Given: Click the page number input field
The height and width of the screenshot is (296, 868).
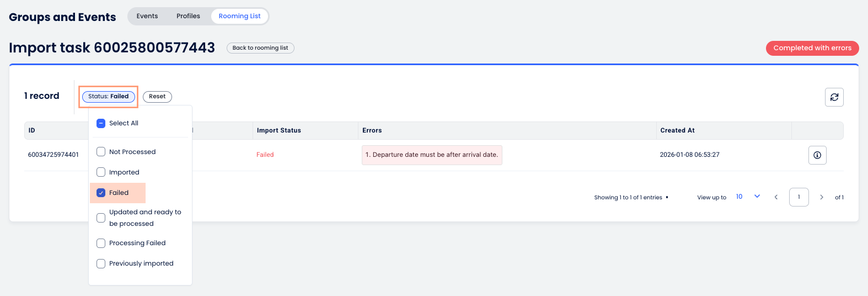Looking at the screenshot, I should [799, 197].
